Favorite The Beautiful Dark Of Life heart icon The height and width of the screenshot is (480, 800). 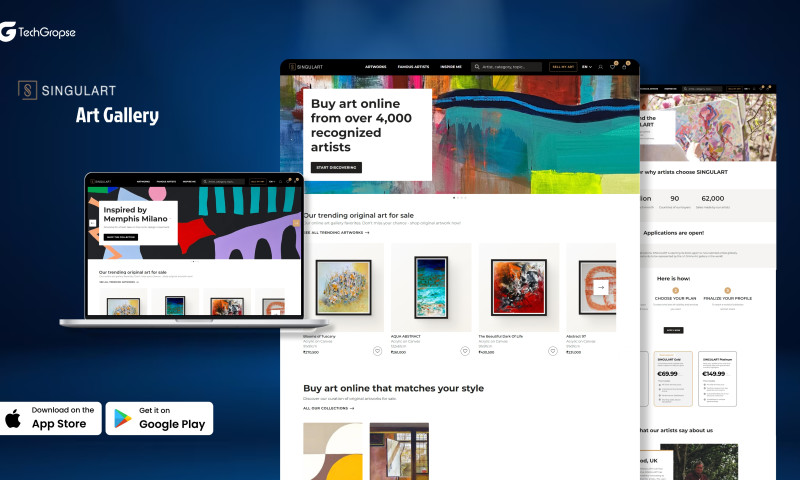[553, 351]
